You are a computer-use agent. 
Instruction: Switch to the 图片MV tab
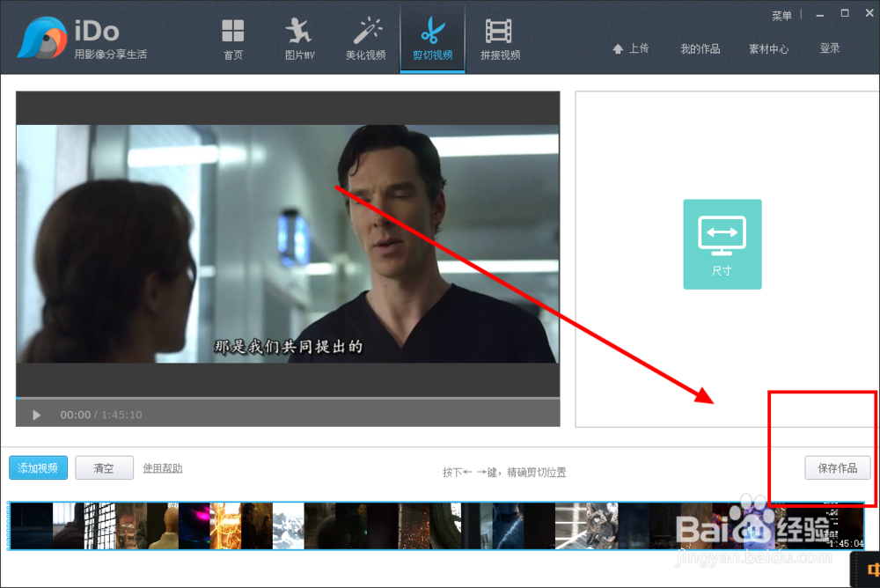click(299, 39)
